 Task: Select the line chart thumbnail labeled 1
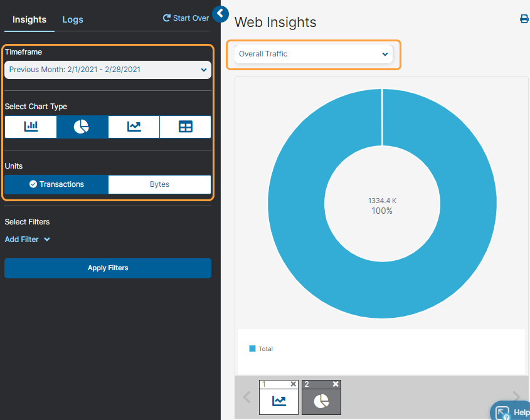[x=278, y=401]
